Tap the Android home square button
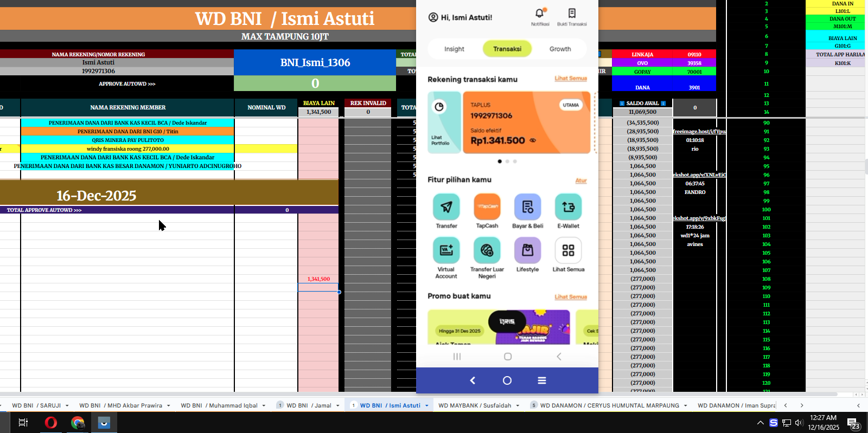Image resolution: width=868 pixels, height=433 pixels. pyautogui.click(x=508, y=357)
